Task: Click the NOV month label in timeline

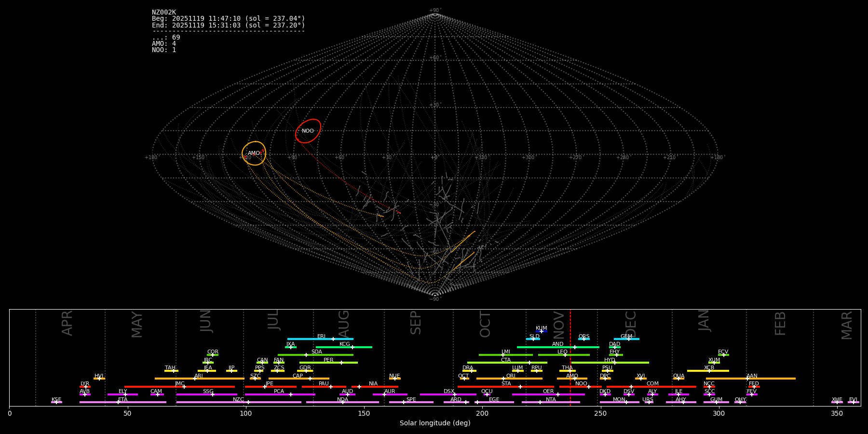Action: click(559, 325)
